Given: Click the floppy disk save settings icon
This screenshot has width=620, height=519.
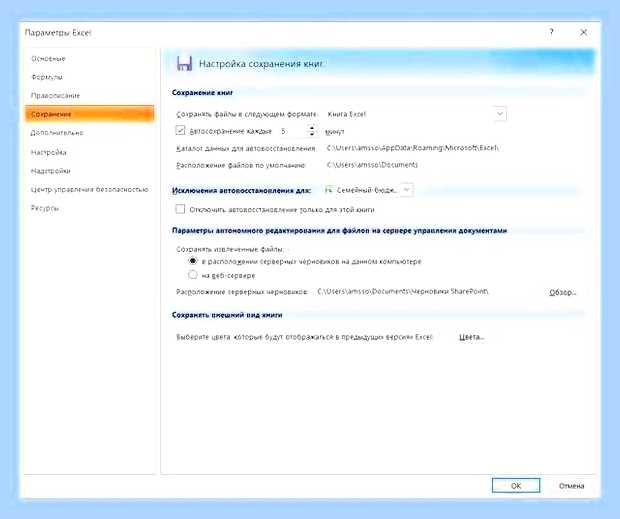Looking at the screenshot, I should [184, 63].
